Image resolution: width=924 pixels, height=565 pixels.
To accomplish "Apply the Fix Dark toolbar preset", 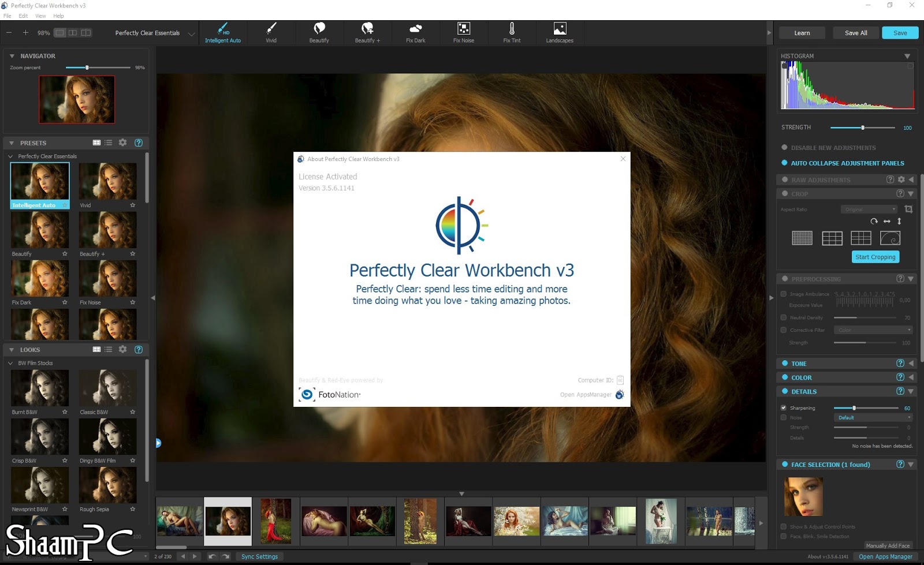I will tap(415, 33).
